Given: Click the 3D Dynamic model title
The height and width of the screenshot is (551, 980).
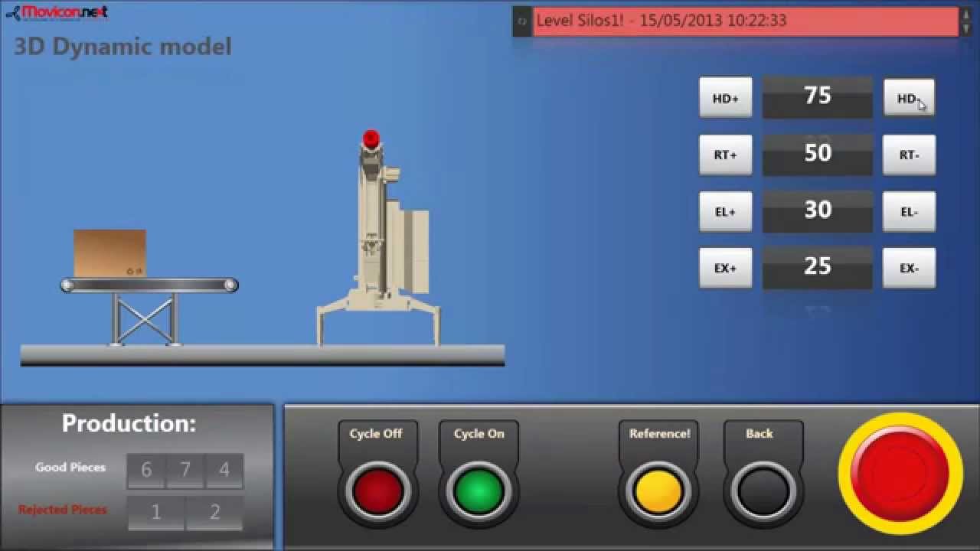Looking at the screenshot, I should (x=122, y=47).
